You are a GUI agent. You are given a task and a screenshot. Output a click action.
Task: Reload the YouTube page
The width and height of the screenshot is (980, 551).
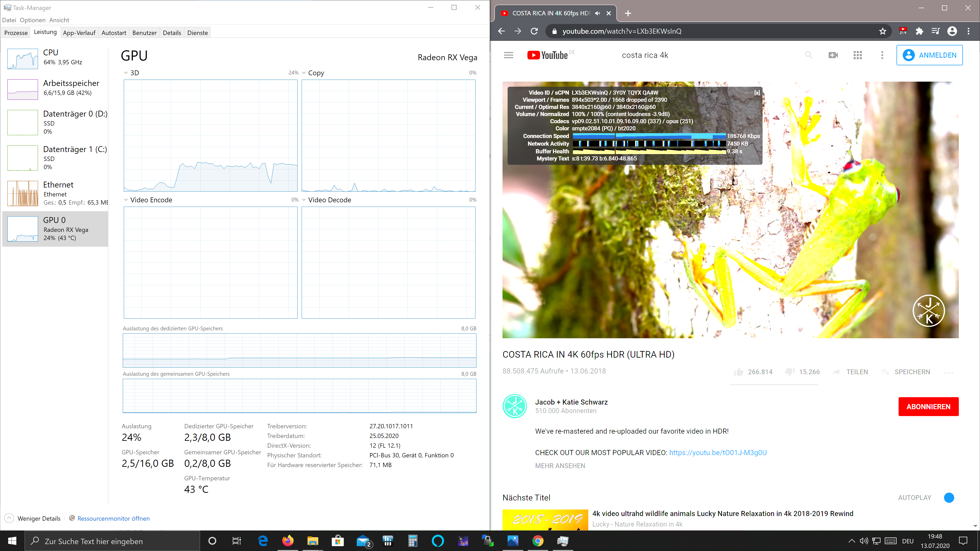click(x=534, y=31)
